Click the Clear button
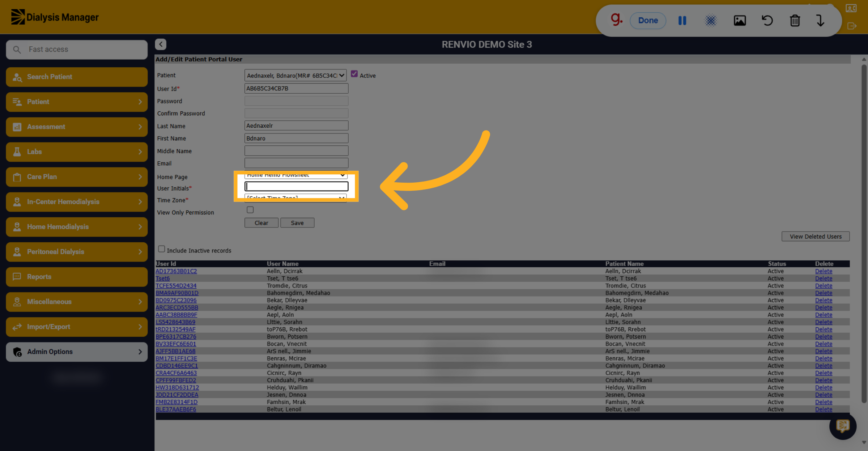The height and width of the screenshot is (451, 868). coord(261,223)
